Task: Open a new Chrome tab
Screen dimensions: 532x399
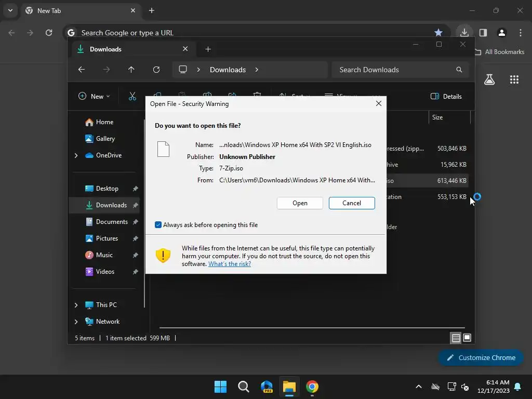Action: pos(152,10)
